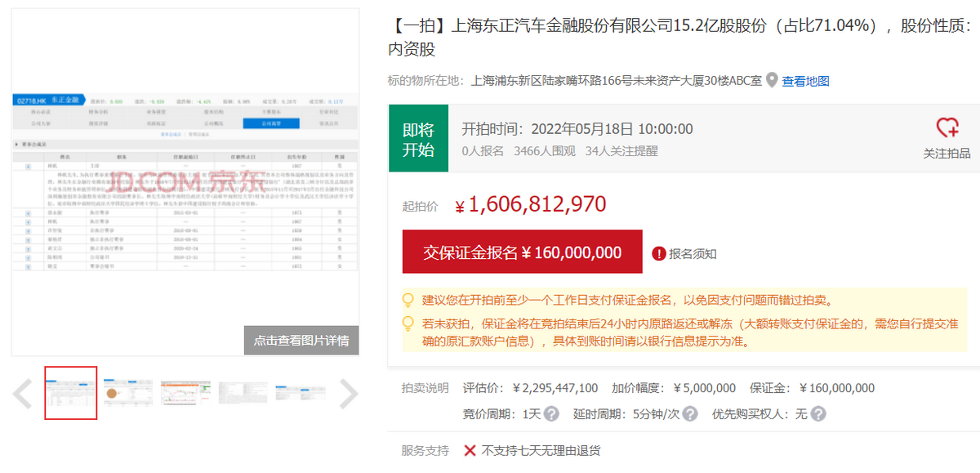Open the 查看地图 map link
Image resolution: width=980 pixels, height=473 pixels.
pyautogui.click(x=805, y=81)
